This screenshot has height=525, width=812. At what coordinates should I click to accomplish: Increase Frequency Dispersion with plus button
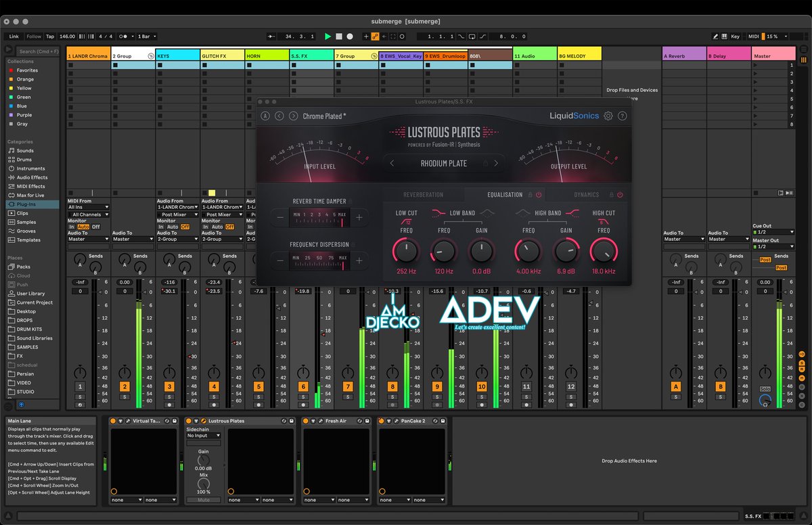pos(359,260)
